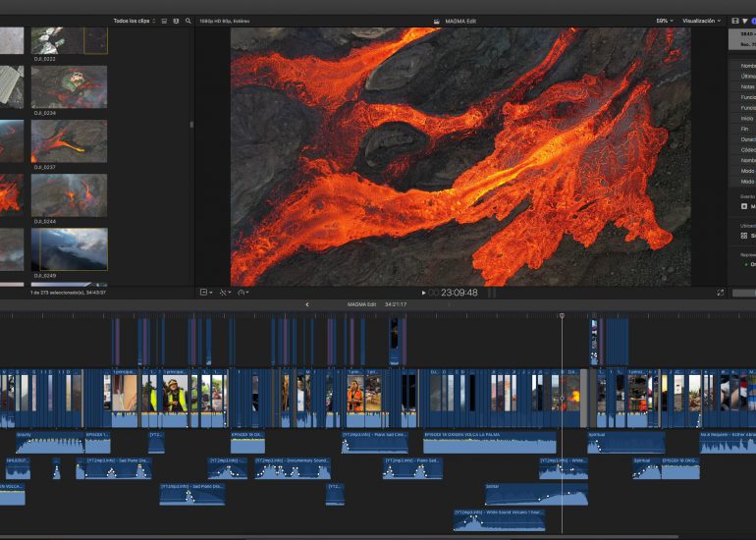Image resolution: width=756 pixels, height=540 pixels.
Task: Select the Gravity audio clip
Action: tap(50, 442)
